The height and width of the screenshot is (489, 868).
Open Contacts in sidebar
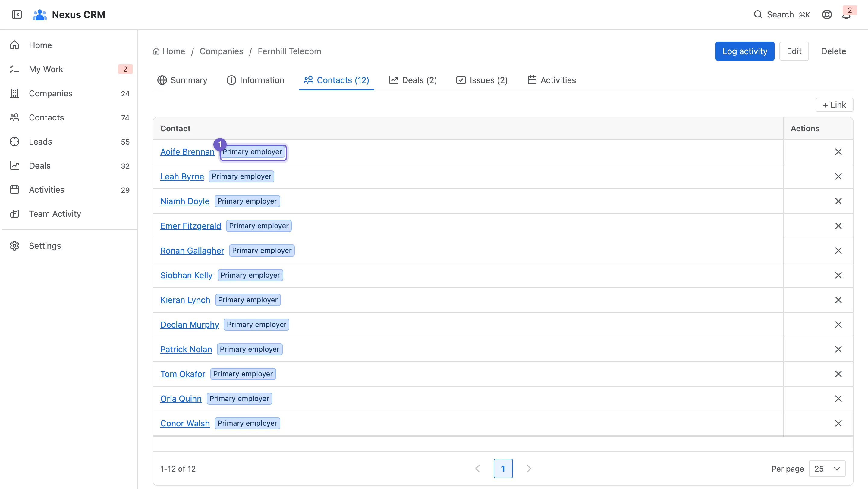point(70,117)
